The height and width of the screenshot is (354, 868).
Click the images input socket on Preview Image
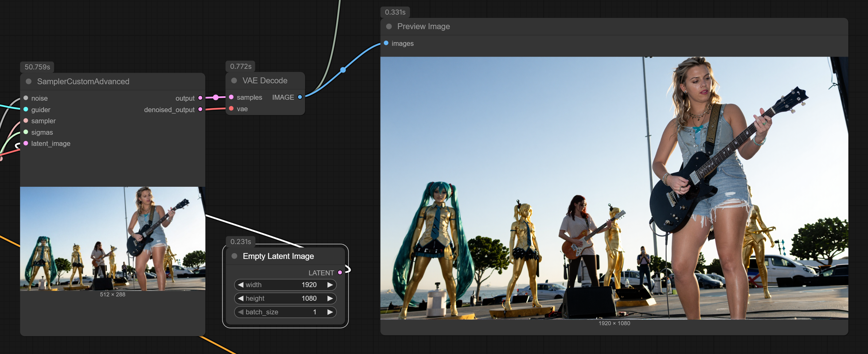(386, 43)
